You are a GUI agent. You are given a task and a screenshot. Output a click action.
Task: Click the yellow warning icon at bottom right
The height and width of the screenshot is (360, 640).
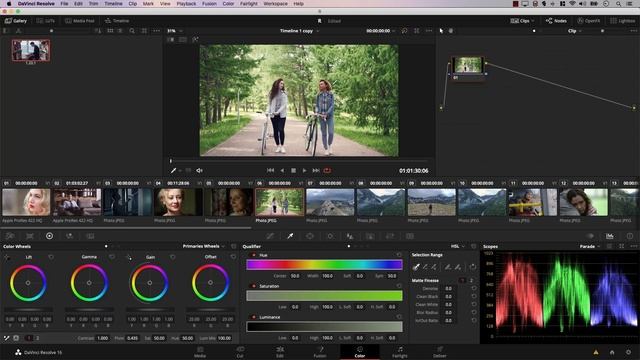596,352
